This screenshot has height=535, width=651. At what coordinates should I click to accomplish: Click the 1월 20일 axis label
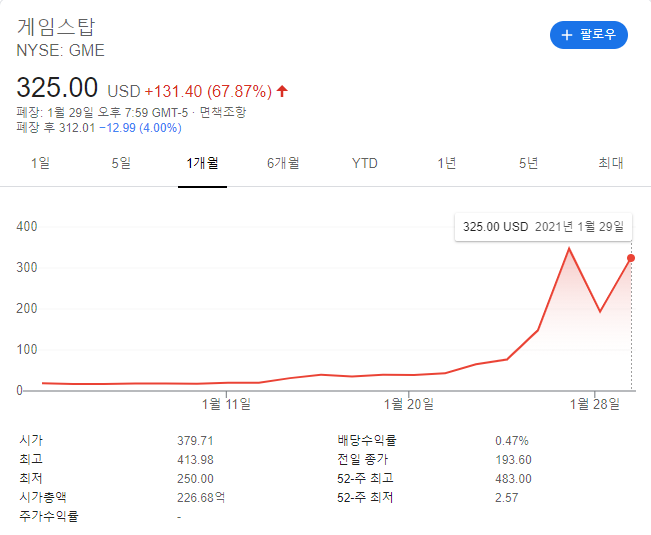(x=409, y=404)
